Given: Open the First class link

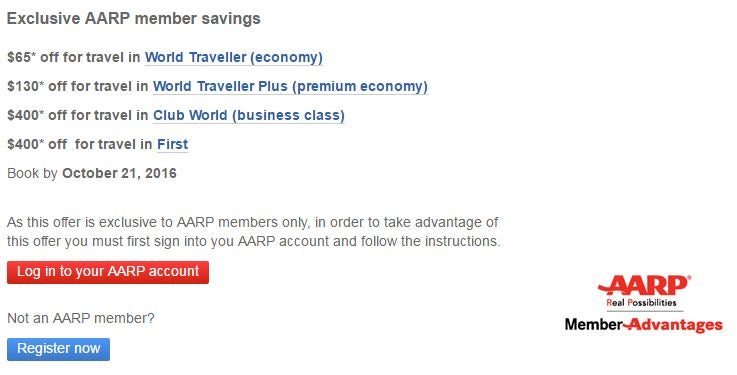Looking at the screenshot, I should (172, 144).
